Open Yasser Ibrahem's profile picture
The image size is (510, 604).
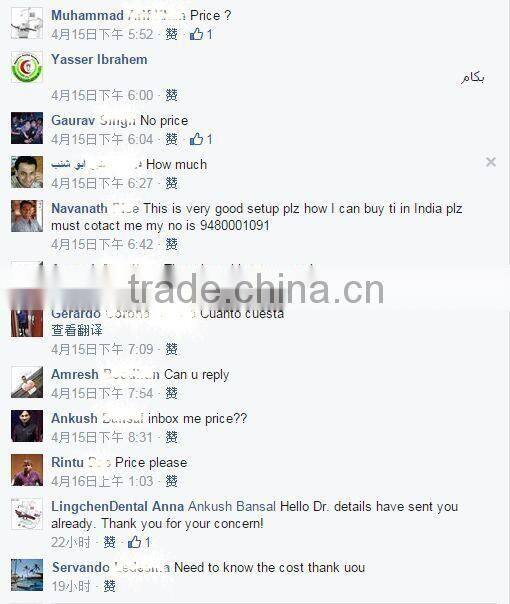pos(27,67)
